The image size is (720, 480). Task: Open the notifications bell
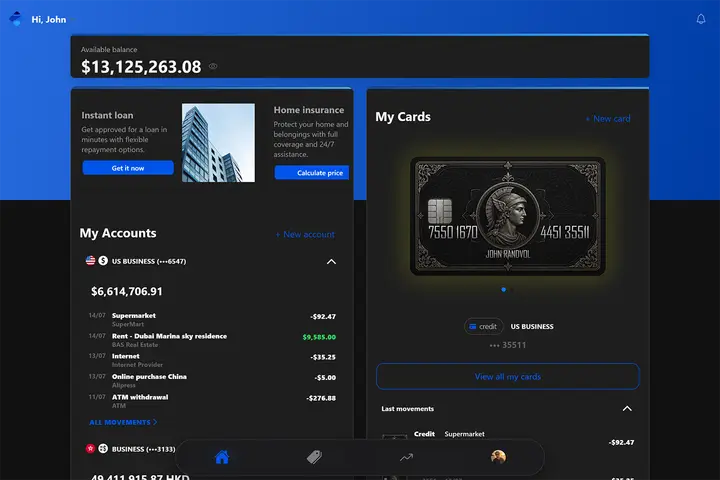[x=701, y=19]
